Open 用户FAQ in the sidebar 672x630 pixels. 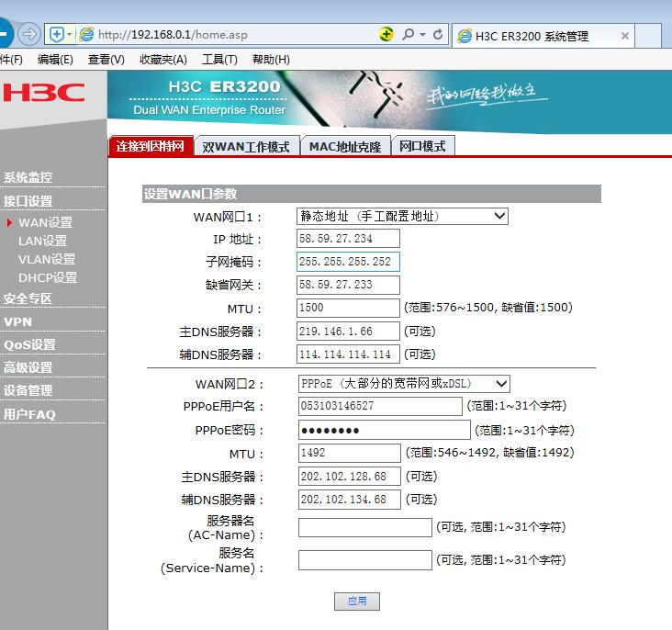[29, 414]
